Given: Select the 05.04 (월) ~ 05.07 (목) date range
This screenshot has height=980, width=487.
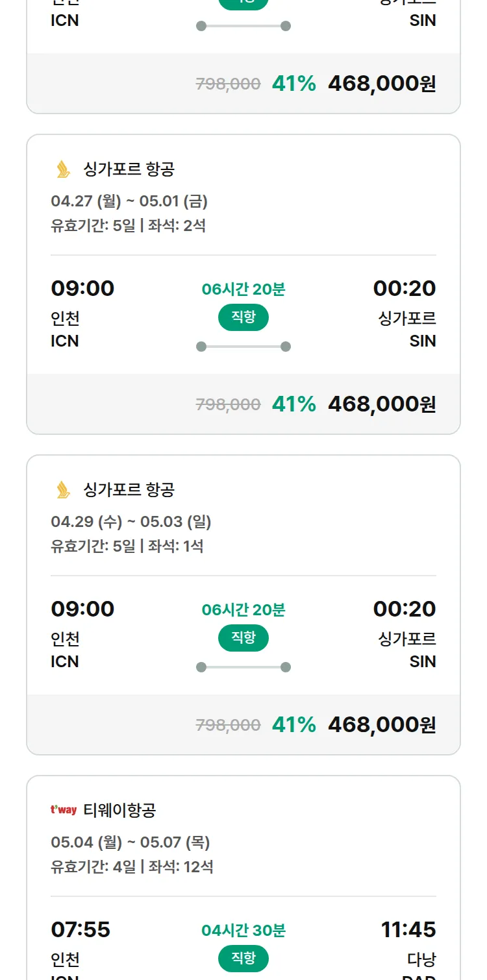Looking at the screenshot, I should pyautogui.click(x=130, y=842).
